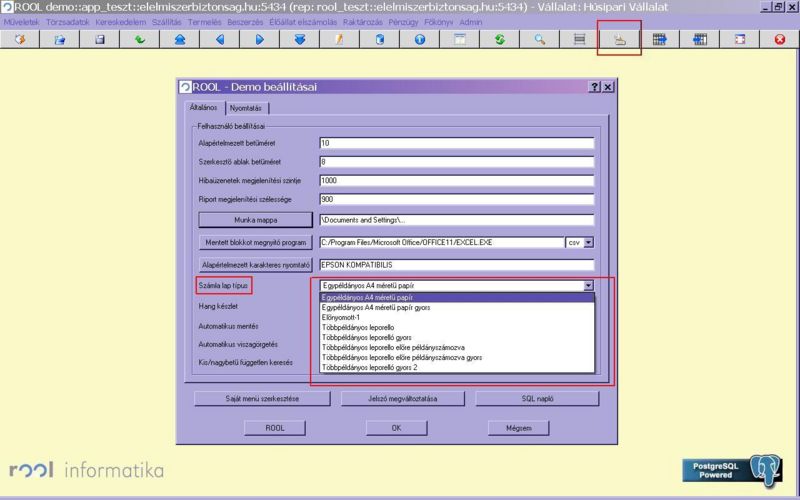The image size is (800, 500).
Task: Click the magnifier search icon in toolbar
Action: [539, 39]
